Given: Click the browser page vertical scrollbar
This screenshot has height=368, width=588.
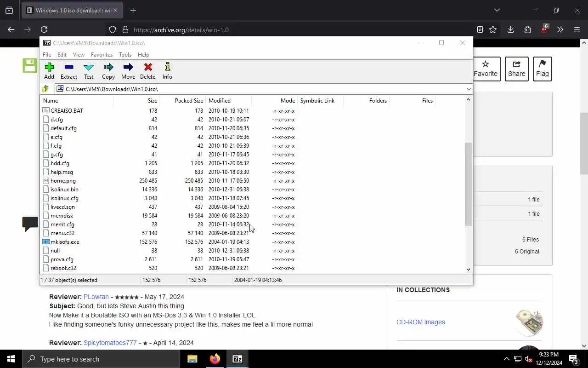Looking at the screenshot, I should point(584,144).
